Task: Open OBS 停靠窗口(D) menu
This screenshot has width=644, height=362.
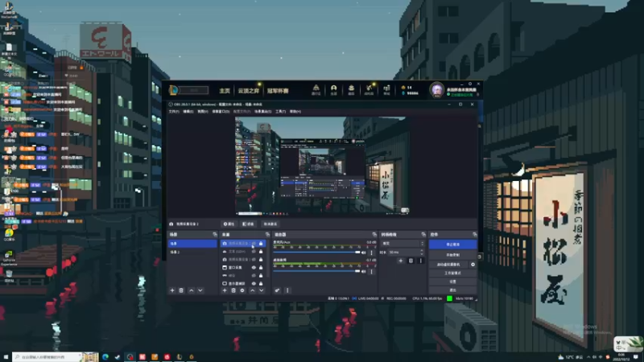Action: coord(221,112)
